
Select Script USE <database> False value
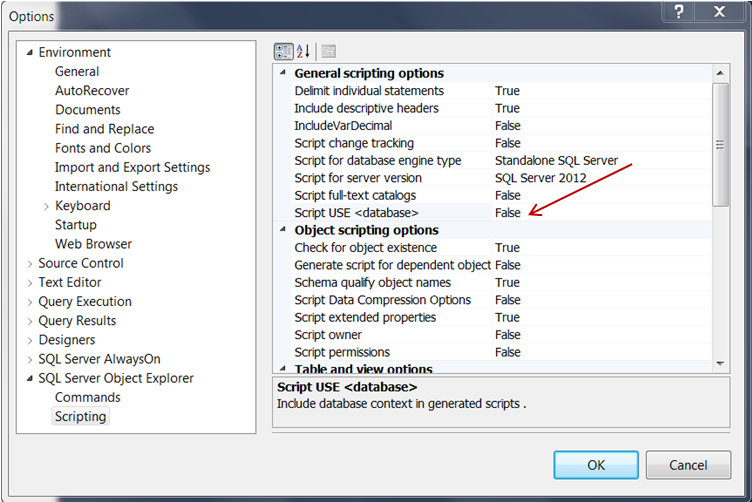click(508, 213)
